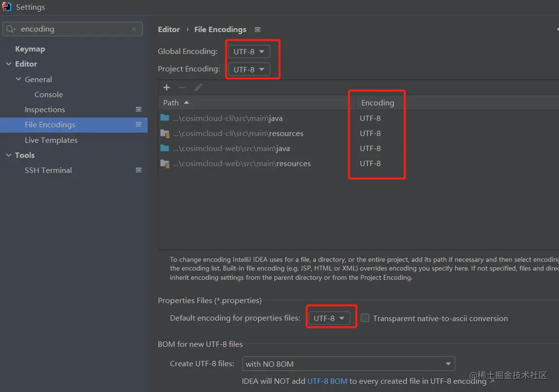Click the edit pencil icon

(x=198, y=87)
